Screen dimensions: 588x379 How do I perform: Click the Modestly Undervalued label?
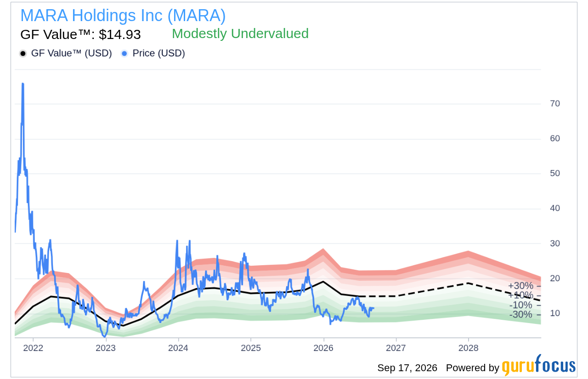pos(240,33)
